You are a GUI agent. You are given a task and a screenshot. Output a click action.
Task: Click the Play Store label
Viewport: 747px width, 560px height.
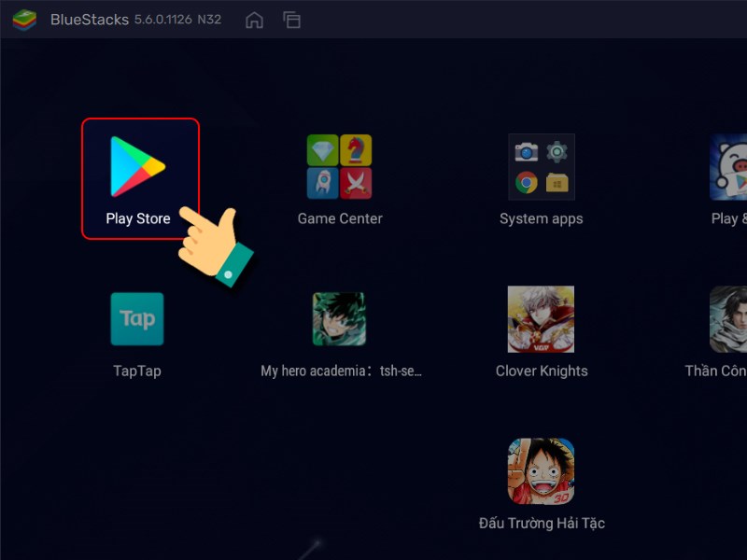(x=138, y=218)
